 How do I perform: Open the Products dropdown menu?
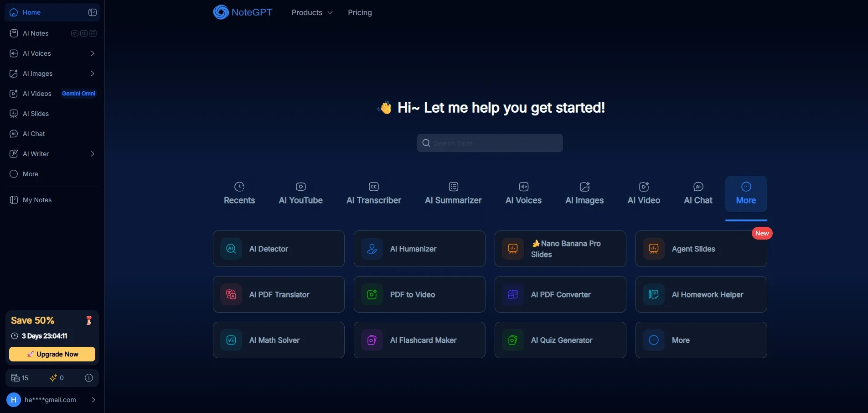[x=312, y=12]
